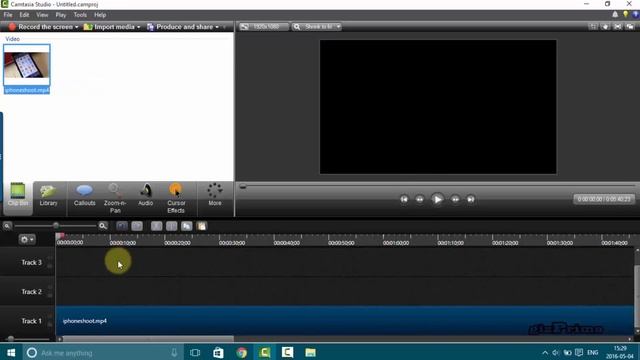Expand Import media dropdown arrow
Screen dimensions: 640x360
(138, 27)
